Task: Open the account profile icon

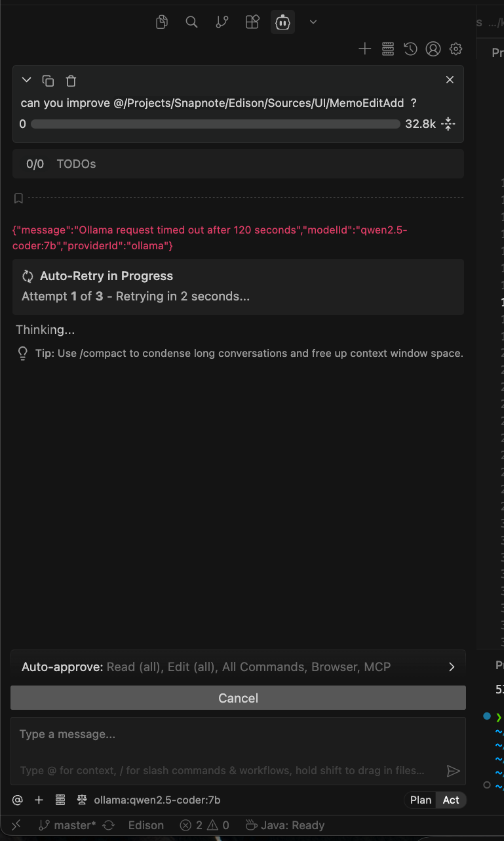Action: (x=433, y=49)
